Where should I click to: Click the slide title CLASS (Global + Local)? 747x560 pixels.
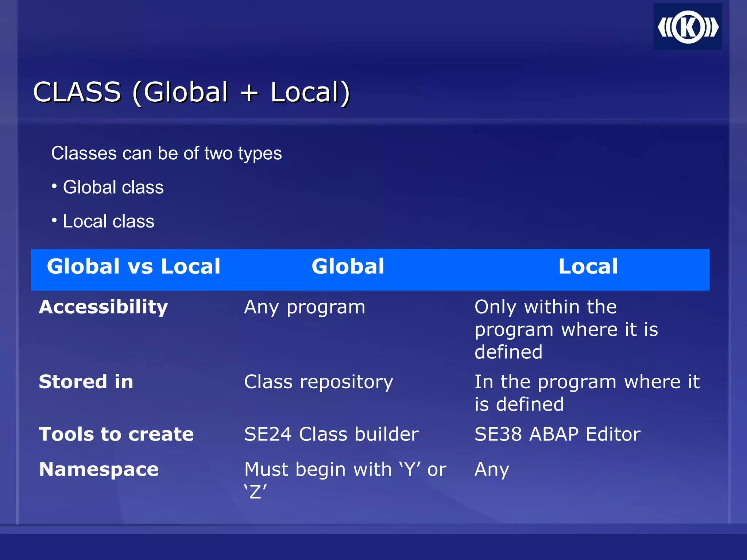click(191, 92)
